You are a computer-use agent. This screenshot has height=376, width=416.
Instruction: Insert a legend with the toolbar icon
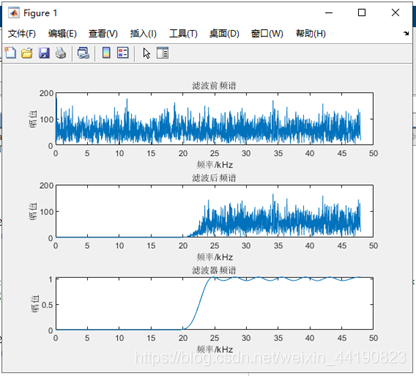(x=123, y=53)
